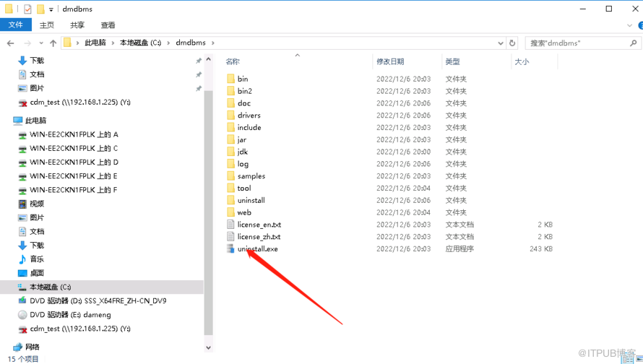Sort by 名称 column header
Image resolution: width=643 pixels, height=364 pixels.
click(233, 61)
